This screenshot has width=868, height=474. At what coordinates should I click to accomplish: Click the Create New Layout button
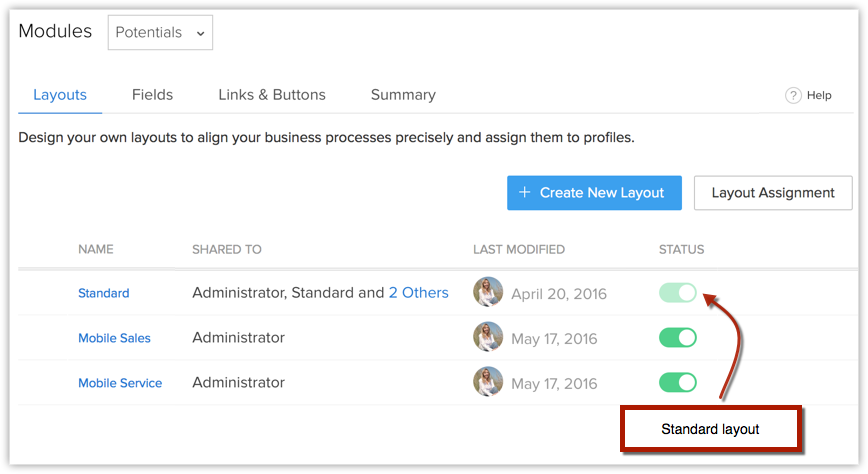594,193
